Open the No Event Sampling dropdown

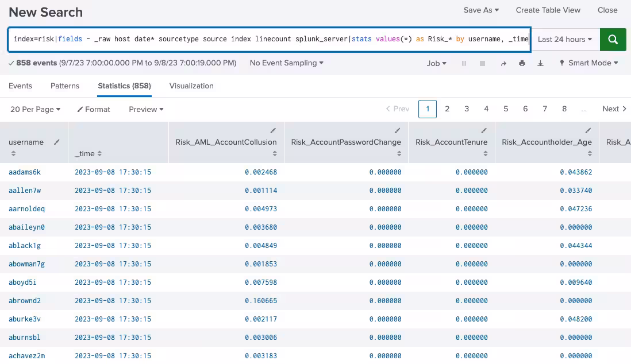(286, 63)
